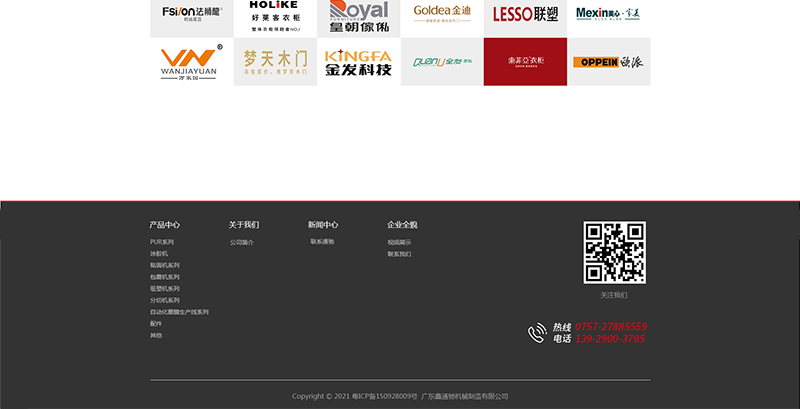Select the Wanjiayuan VN logo
Screen dimensions: 800x409
coord(191,62)
